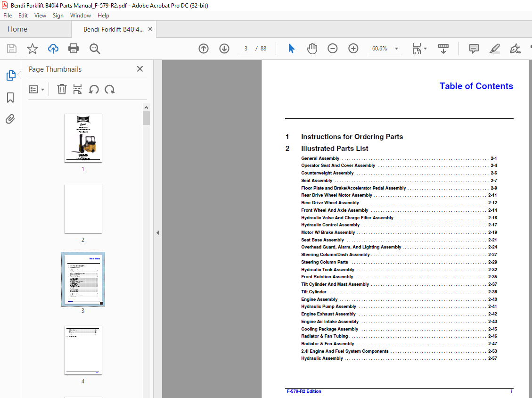The width and height of the screenshot is (532, 398).
Task: Click the Table of Contents title
Action: [476, 86]
